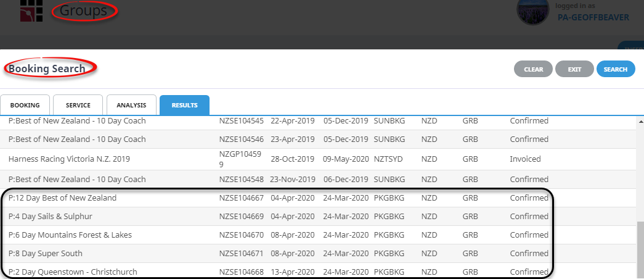Select Harness Racing Victoria N.Z. 2019 booking

coord(318,159)
